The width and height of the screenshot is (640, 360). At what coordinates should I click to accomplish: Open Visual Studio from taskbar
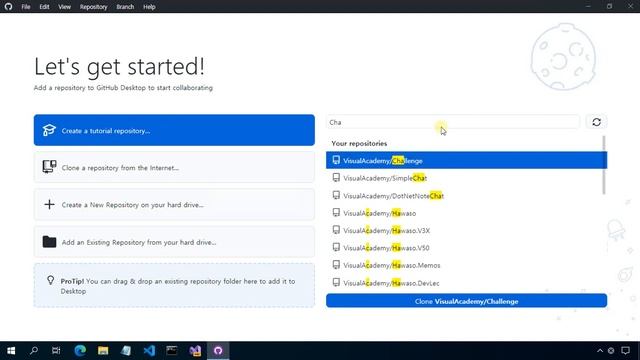(x=195, y=351)
